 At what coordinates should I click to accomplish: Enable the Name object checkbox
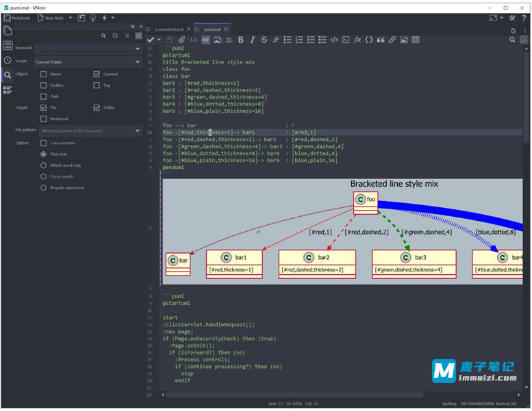pyautogui.click(x=43, y=74)
